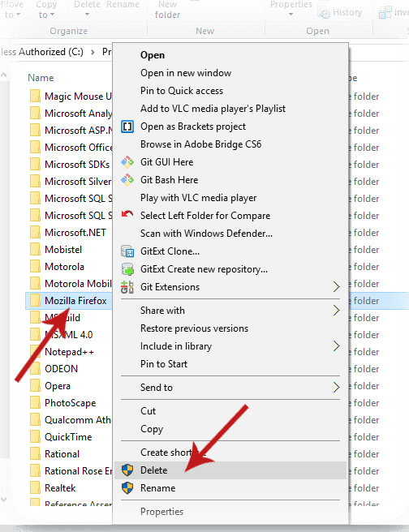
Task: Choose Open in new window
Action: [186, 73]
